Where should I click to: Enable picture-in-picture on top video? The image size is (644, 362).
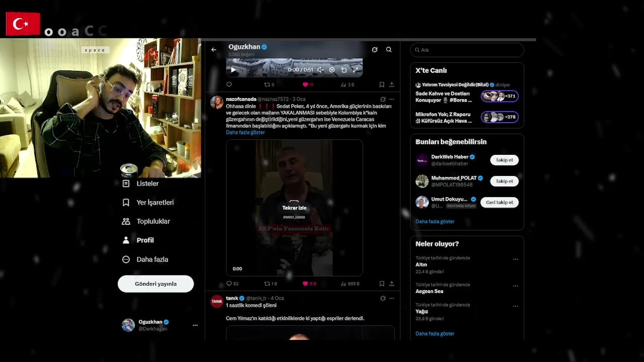pyautogui.click(x=344, y=70)
